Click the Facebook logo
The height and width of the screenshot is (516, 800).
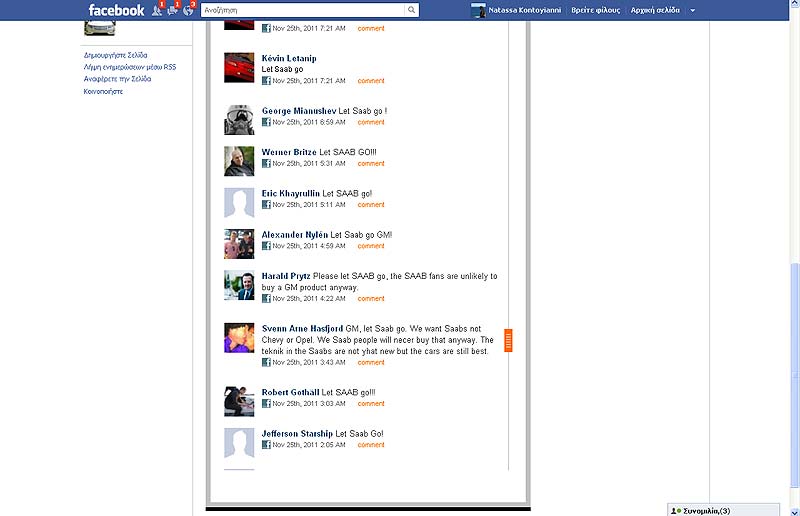(x=116, y=10)
